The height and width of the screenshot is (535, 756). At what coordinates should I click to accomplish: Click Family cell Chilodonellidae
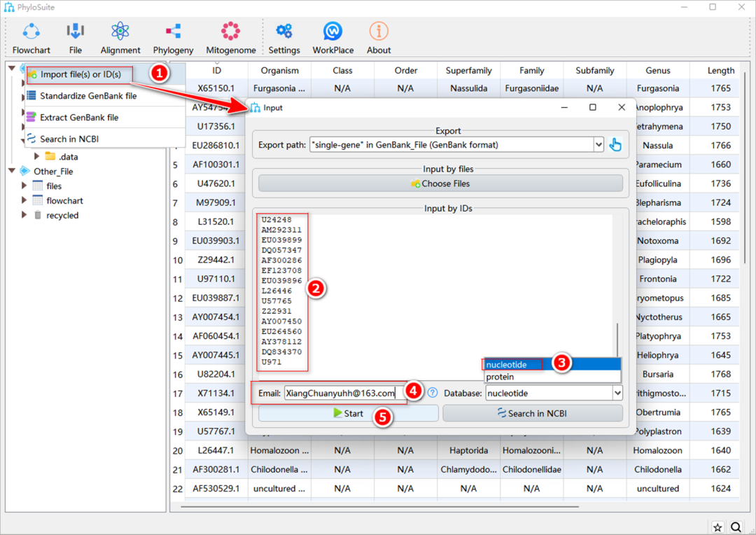(x=531, y=469)
